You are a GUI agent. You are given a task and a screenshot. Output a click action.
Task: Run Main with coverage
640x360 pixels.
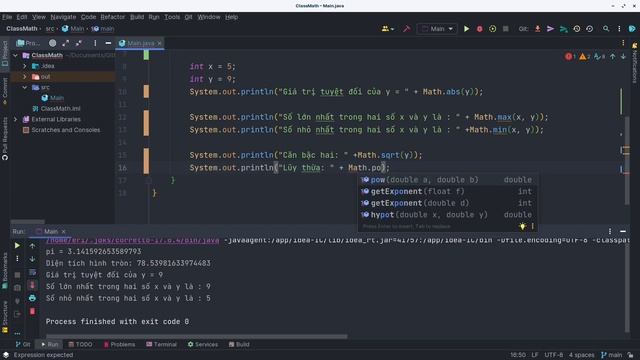[x=493, y=29]
